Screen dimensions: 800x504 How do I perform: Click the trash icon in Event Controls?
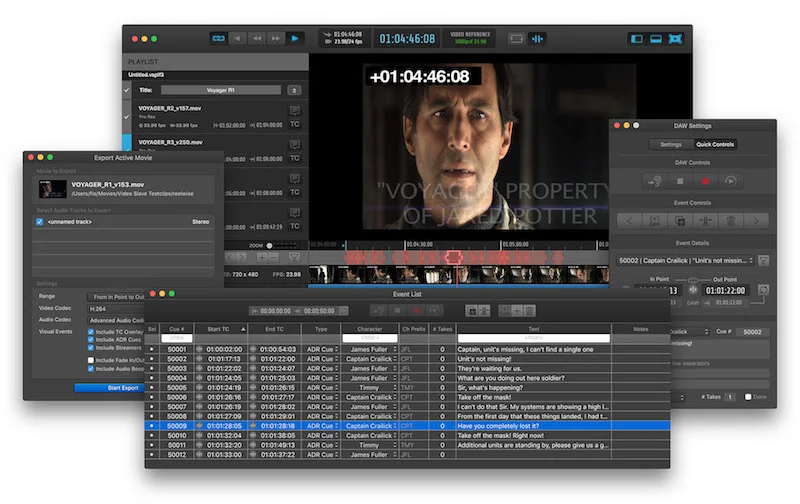pos(731,221)
